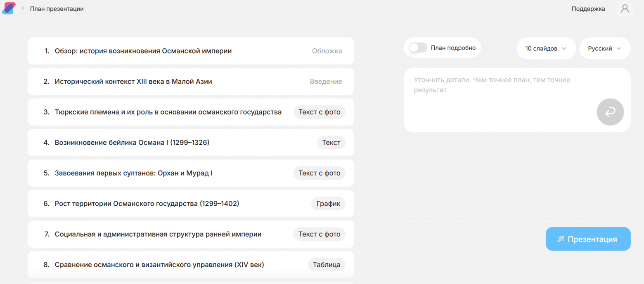
Task: Select slide 7 'Социальная и административная структура' title
Action: (x=158, y=234)
